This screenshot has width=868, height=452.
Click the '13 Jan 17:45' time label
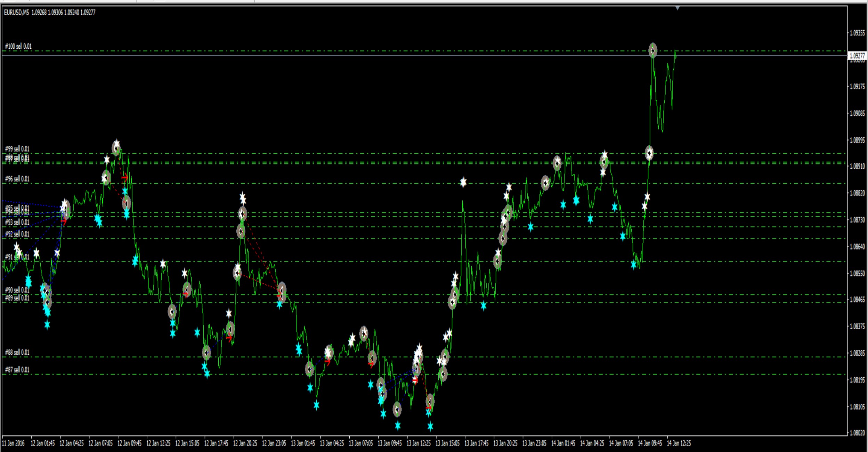tap(476, 443)
